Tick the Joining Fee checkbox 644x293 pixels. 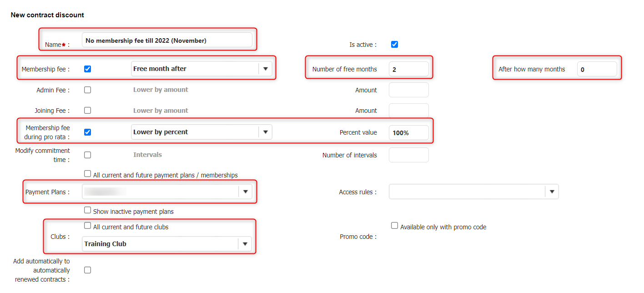88,111
